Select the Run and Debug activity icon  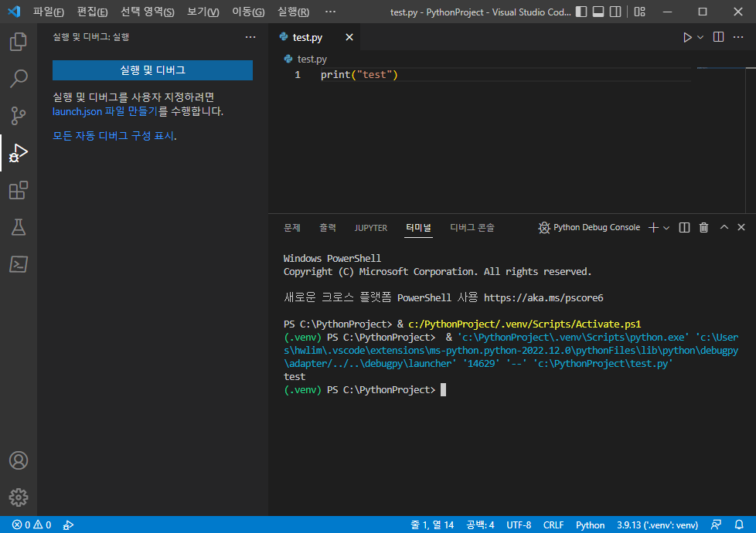click(19, 153)
